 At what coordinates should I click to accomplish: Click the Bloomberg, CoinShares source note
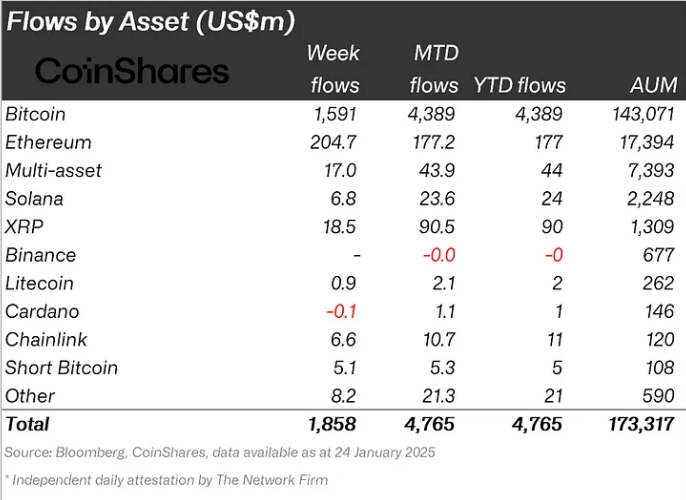point(220,453)
